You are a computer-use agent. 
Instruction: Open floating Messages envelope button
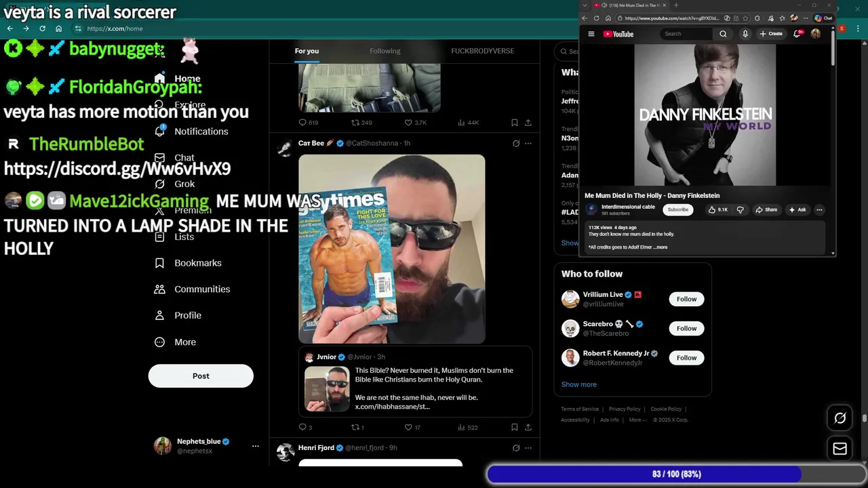tap(840, 449)
